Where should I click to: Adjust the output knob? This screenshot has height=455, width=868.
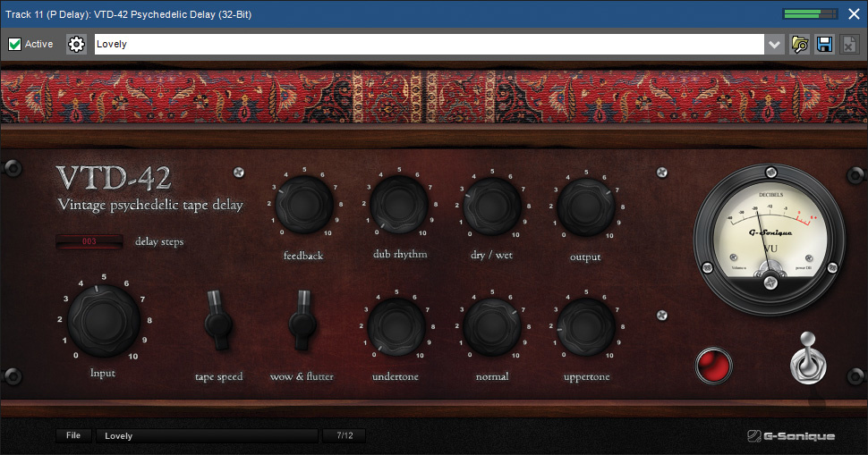[586, 207]
